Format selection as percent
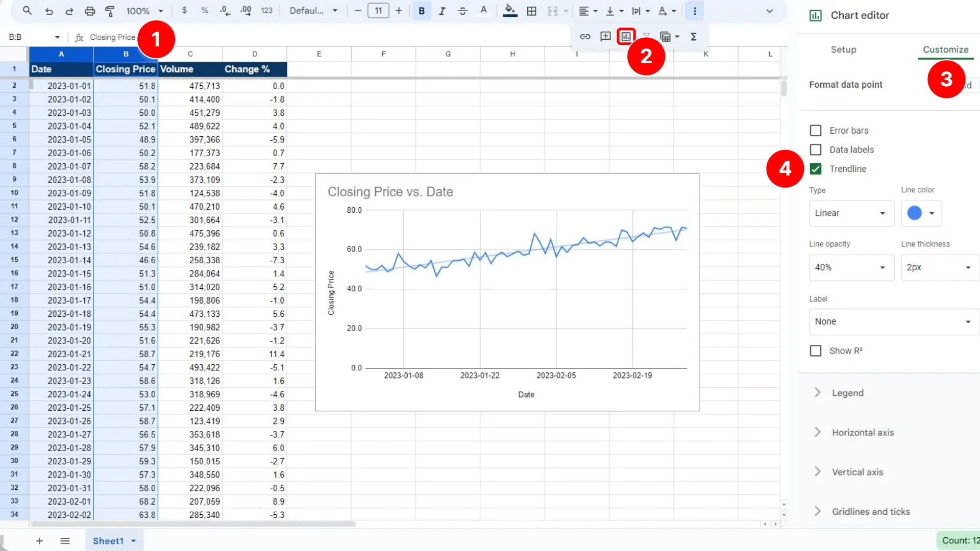This screenshot has width=980, height=551. tap(205, 10)
